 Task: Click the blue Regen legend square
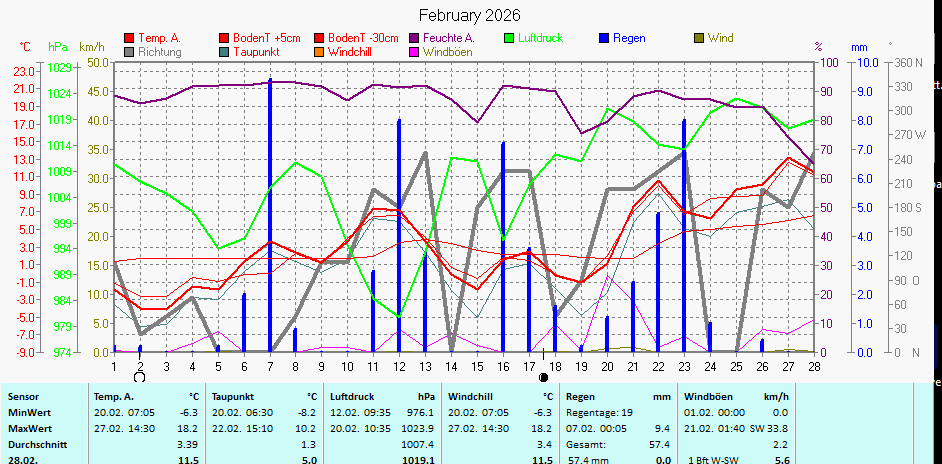point(604,38)
